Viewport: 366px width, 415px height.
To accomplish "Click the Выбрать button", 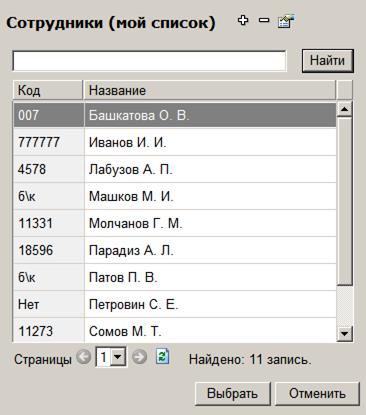I will pyautogui.click(x=232, y=394).
